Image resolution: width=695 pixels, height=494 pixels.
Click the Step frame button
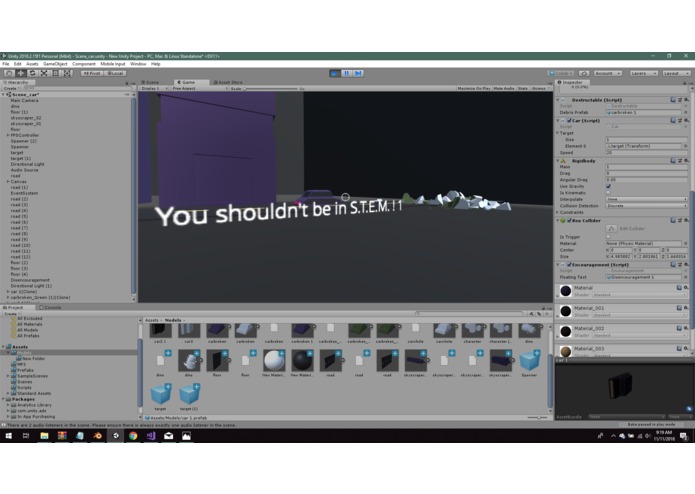[358, 73]
